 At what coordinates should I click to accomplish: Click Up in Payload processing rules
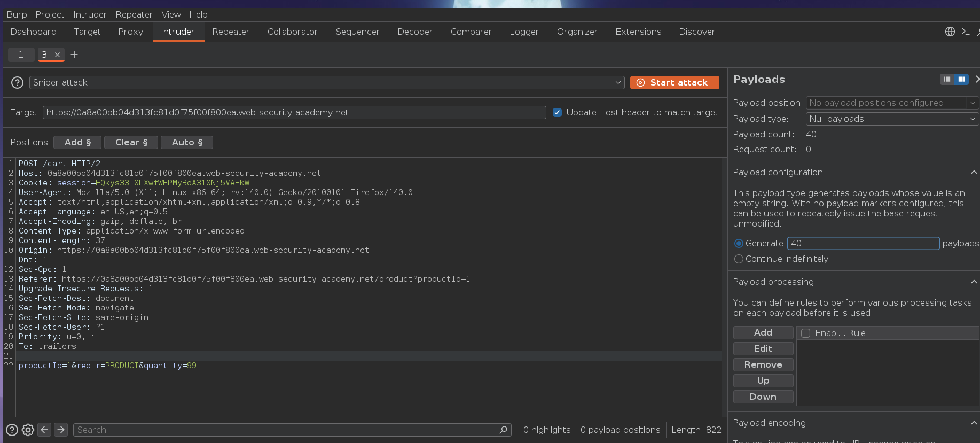point(763,380)
